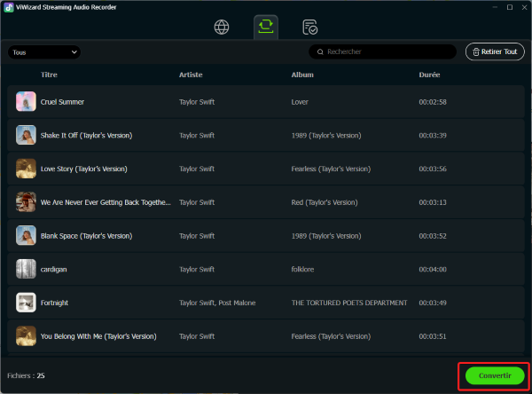Click the Titre column header

(x=49, y=75)
